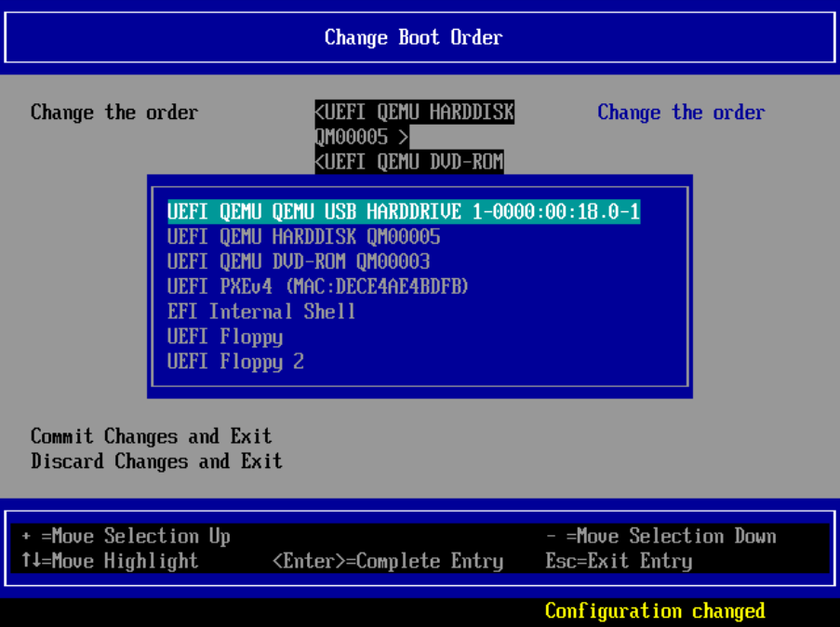Click the '<Enter>=Complete Entry' hint

pyautogui.click(x=388, y=561)
